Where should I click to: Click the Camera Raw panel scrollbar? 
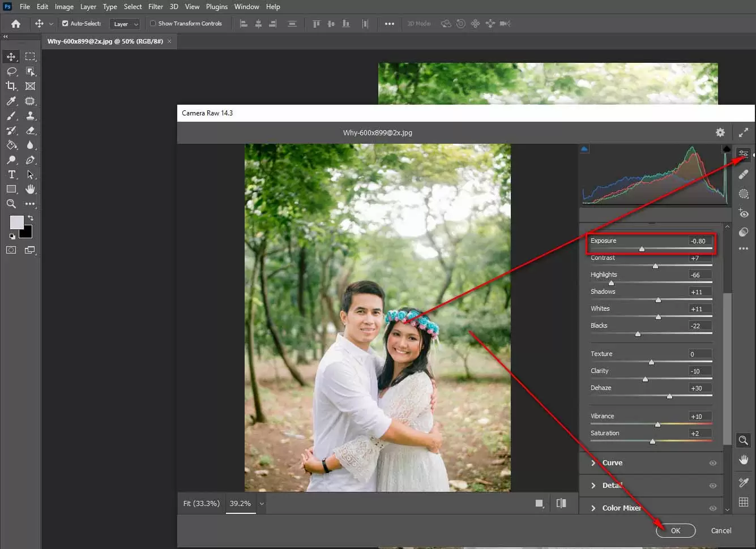pyautogui.click(x=727, y=368)
